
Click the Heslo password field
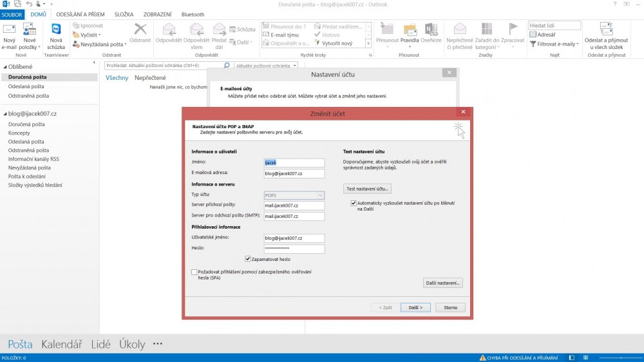[x=294, y=249]
